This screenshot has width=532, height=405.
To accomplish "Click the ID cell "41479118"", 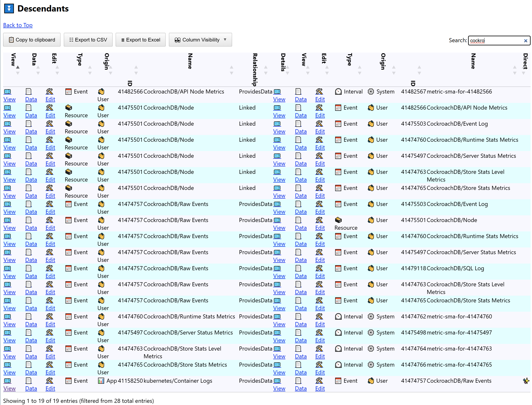I will 413,268.
